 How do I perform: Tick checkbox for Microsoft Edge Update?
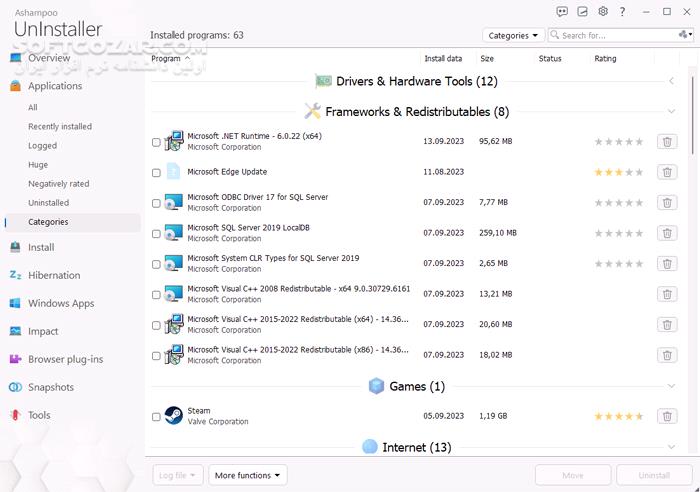pos(156,173)
